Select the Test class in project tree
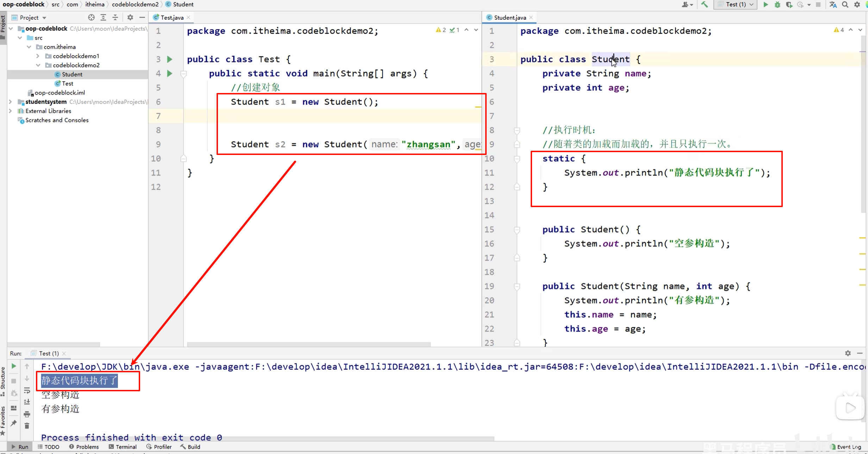This screenshot has width=868, height=454. coord(67,83)
